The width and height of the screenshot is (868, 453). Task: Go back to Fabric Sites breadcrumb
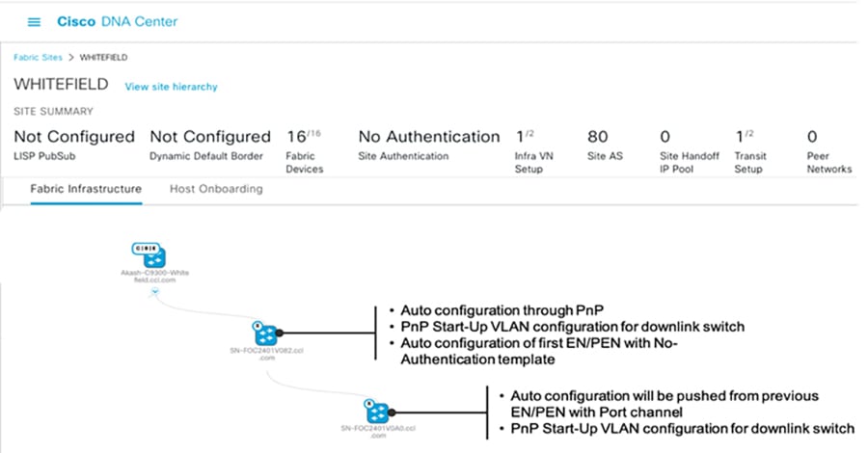38,57
